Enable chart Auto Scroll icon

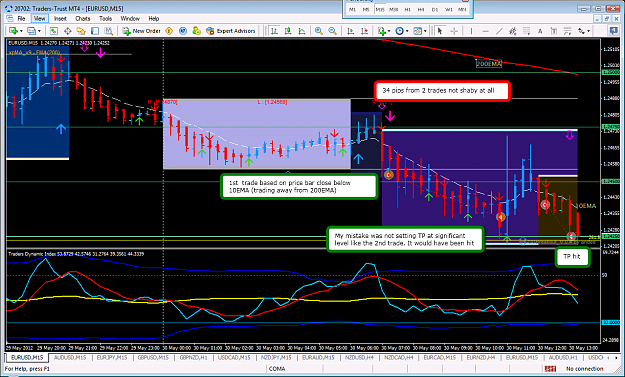(351, 31)
